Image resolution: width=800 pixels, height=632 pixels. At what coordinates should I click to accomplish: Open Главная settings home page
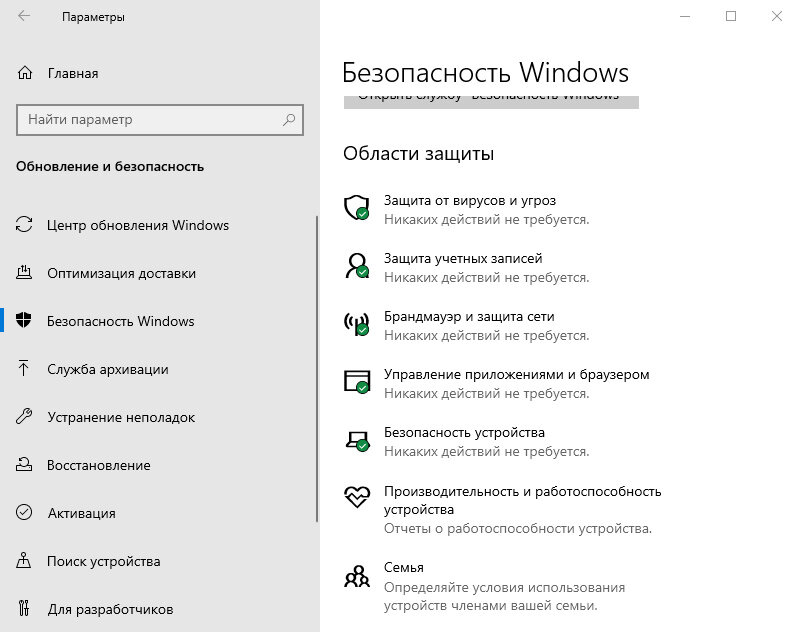73,73
